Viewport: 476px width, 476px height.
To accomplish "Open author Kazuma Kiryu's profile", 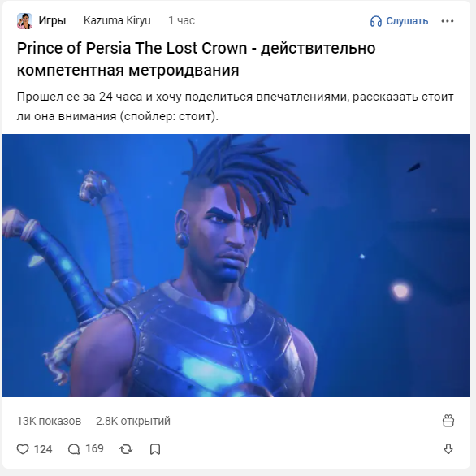I will [x=117, y=20].
